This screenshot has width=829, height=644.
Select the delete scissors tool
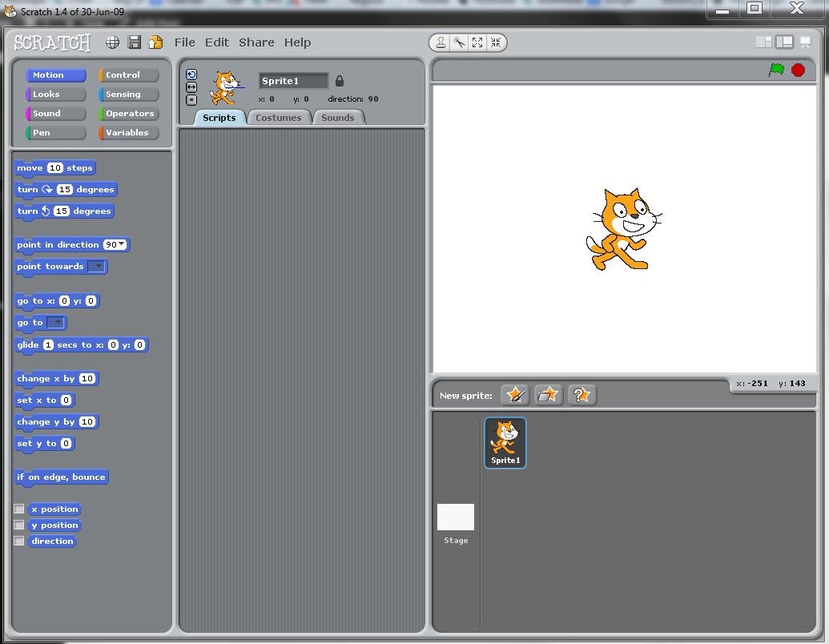click(459, 42)
